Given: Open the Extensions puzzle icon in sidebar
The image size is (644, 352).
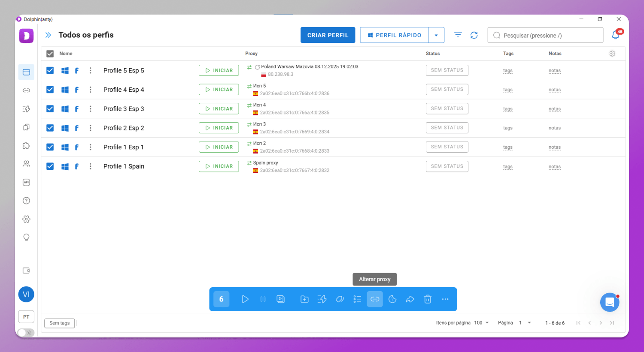Looking at the screenshot, I should [x=26, y=146].
